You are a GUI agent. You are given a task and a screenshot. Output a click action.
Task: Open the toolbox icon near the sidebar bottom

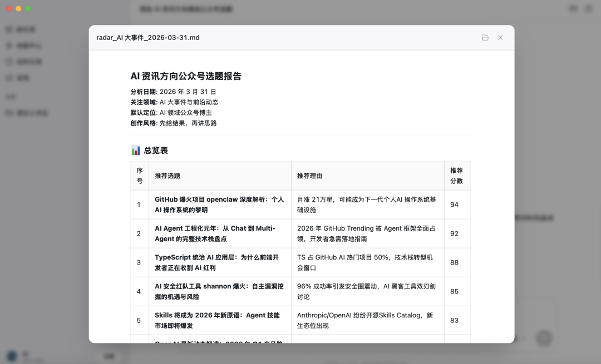[x=8, y=113]
